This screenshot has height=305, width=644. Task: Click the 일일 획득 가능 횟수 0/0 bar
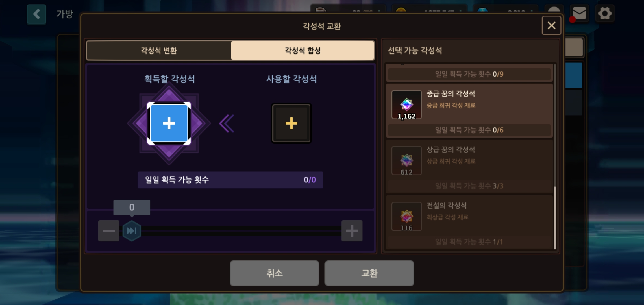click(x=230, y=180)
